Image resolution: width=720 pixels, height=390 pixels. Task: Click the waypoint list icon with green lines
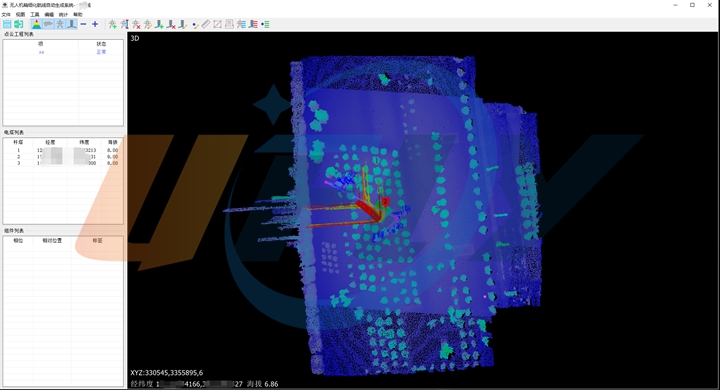pyautogui.click(x=265, y=24)
